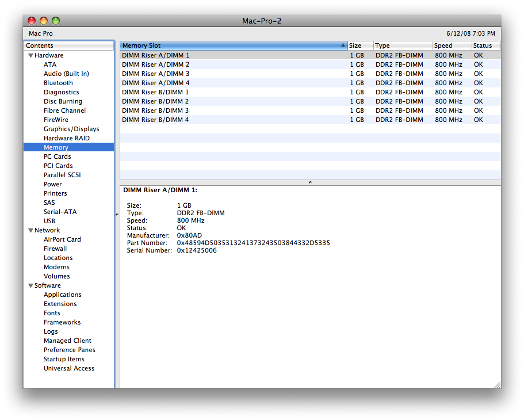Select Locations under Network

point(58,258)
